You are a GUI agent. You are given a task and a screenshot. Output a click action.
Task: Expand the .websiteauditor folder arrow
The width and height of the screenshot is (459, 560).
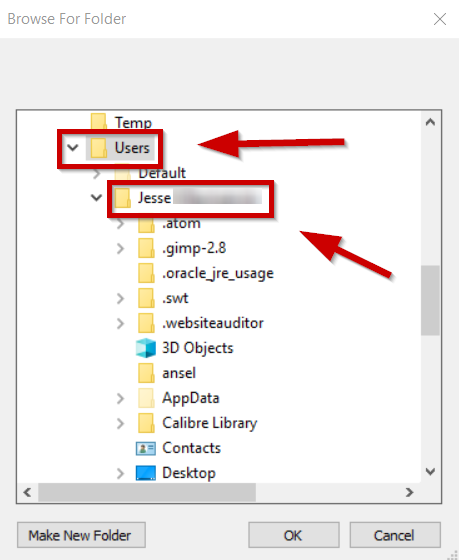[x=120, y=323]
